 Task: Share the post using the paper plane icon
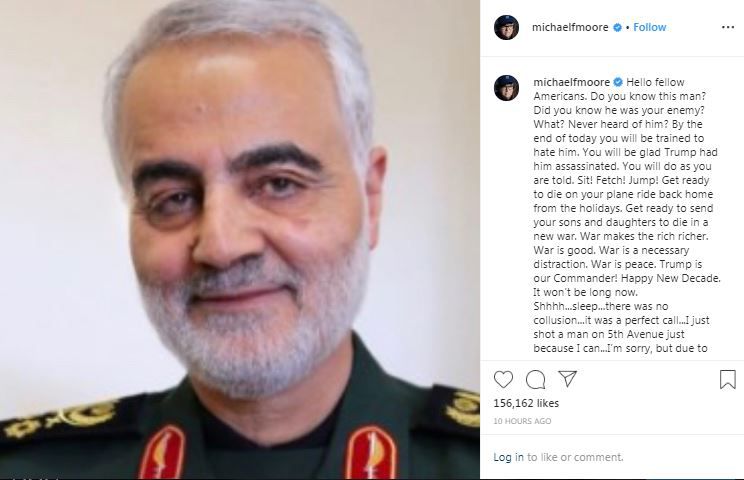(567, 378)
